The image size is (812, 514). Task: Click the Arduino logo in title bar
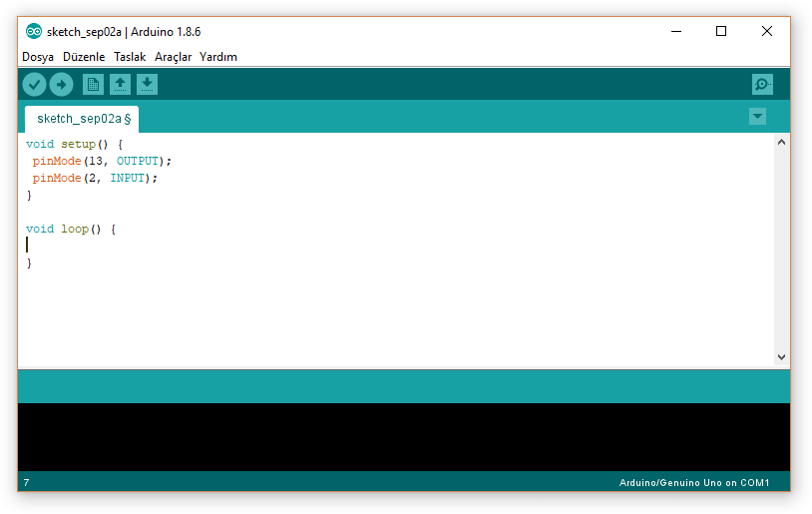[34, 31]
